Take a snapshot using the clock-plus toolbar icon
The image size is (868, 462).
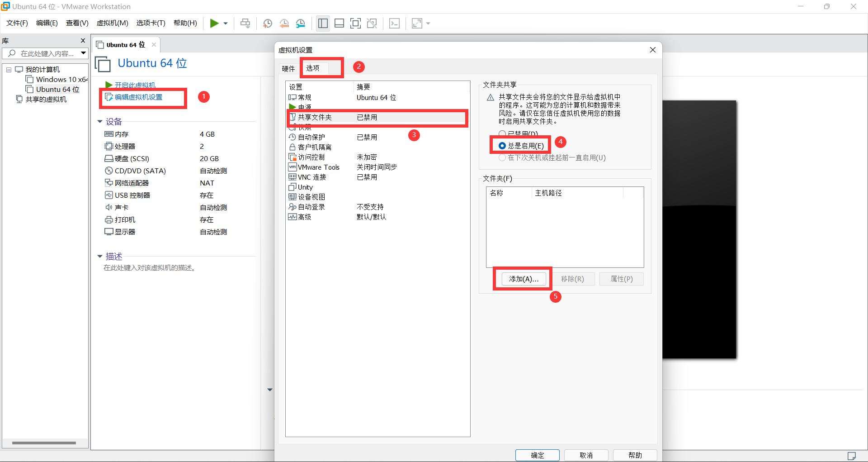click(268, 23)
